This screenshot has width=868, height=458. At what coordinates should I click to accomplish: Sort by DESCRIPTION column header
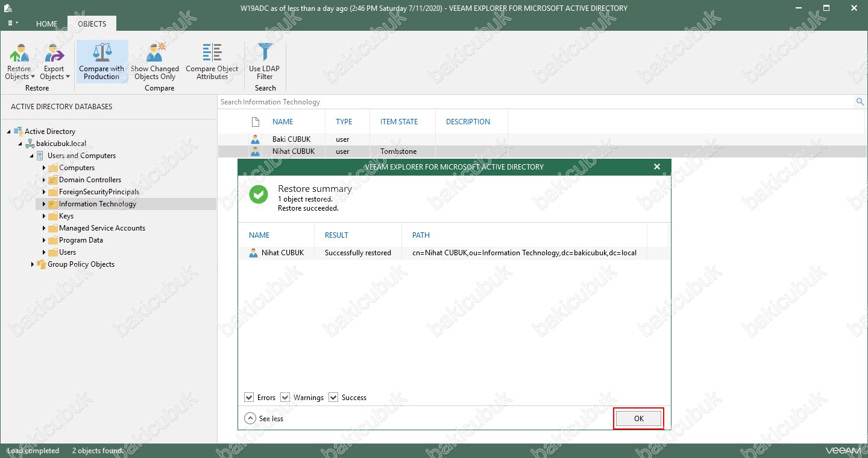[468, 121]
